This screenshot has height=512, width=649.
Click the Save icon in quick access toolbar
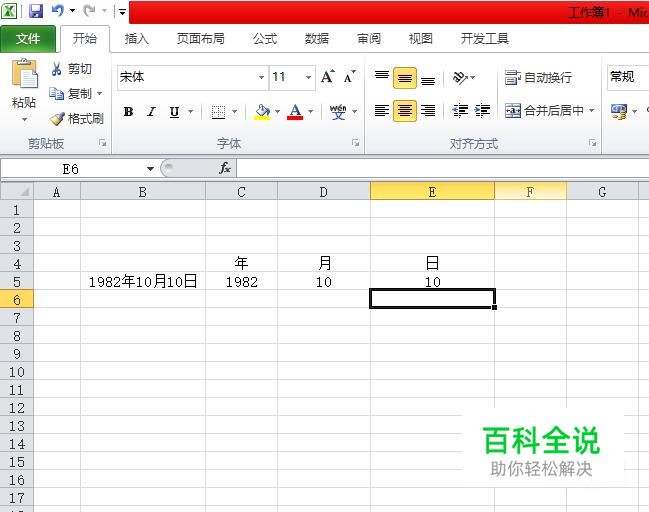point(36,11)
